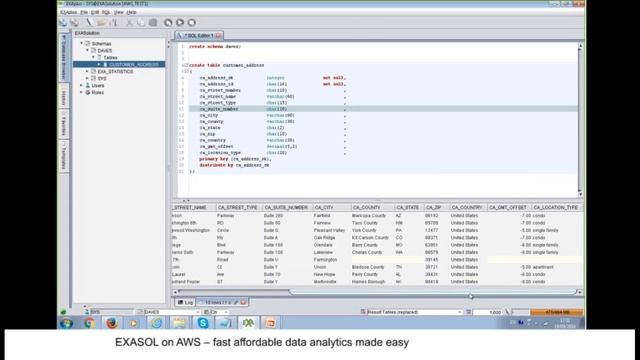Open the EXAplus menu
Screen dimensions: 640x360
69,12
